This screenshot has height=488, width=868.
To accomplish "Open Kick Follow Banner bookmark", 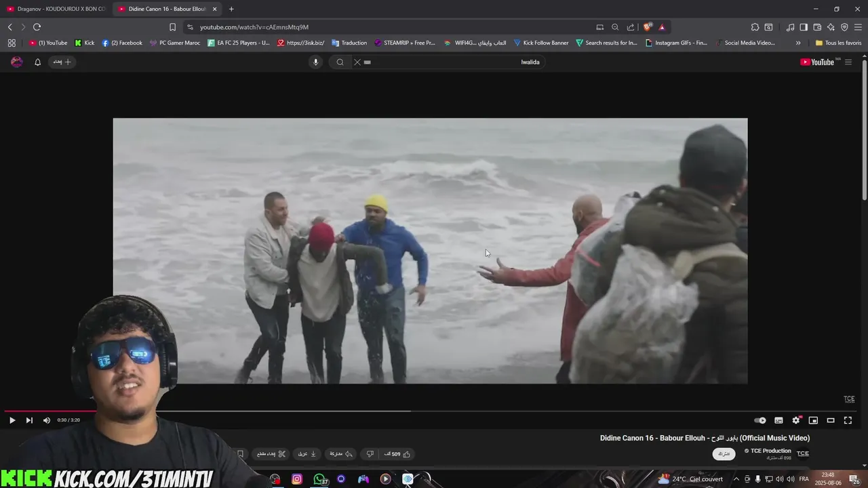I will pyautogui.click(x=541, y=43).
